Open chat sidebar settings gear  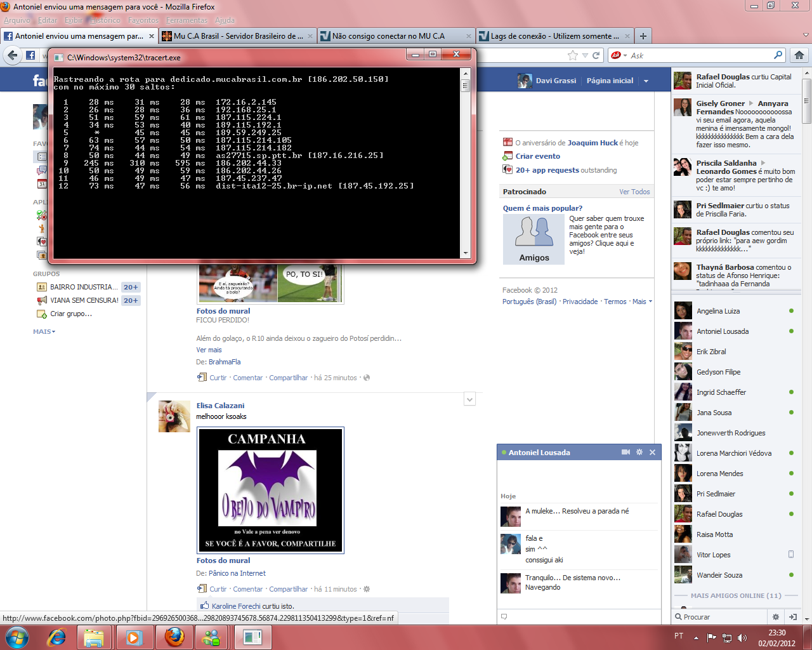pyautogui.click(x=775, y=616)
